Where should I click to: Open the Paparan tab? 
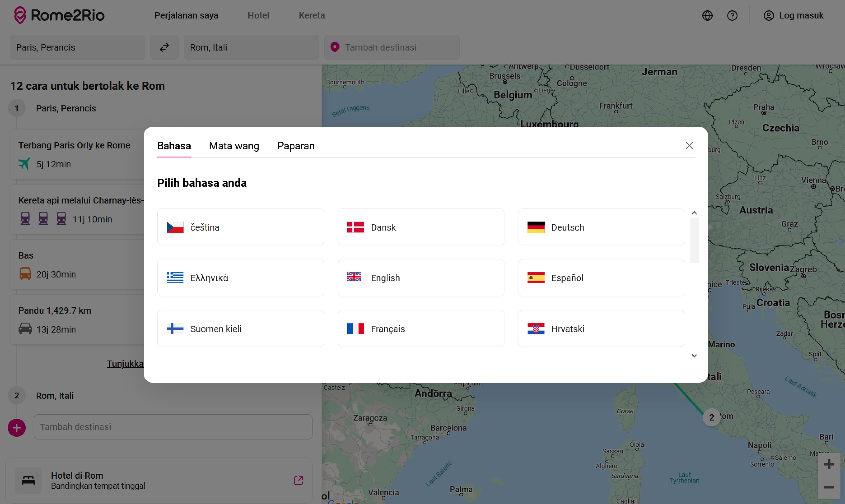point(296,146)
